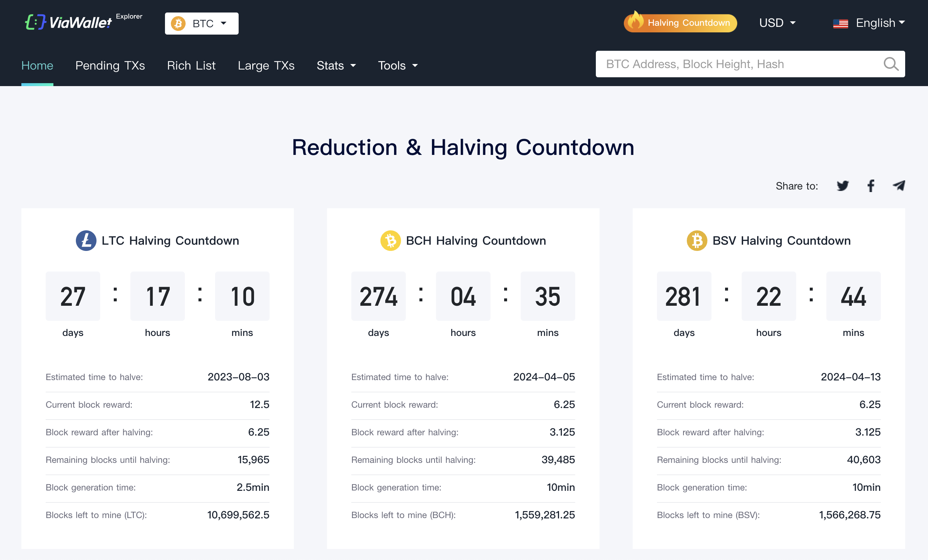The width and height of the screenshot is (928, 560).
Task: Click the US flag icon
Action: click(x=840, y=23)
